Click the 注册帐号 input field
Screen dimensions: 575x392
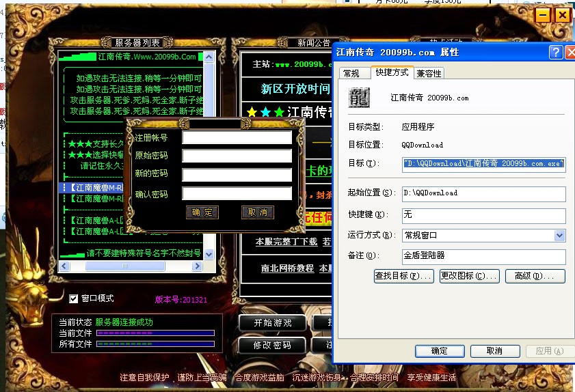(237, 137)
